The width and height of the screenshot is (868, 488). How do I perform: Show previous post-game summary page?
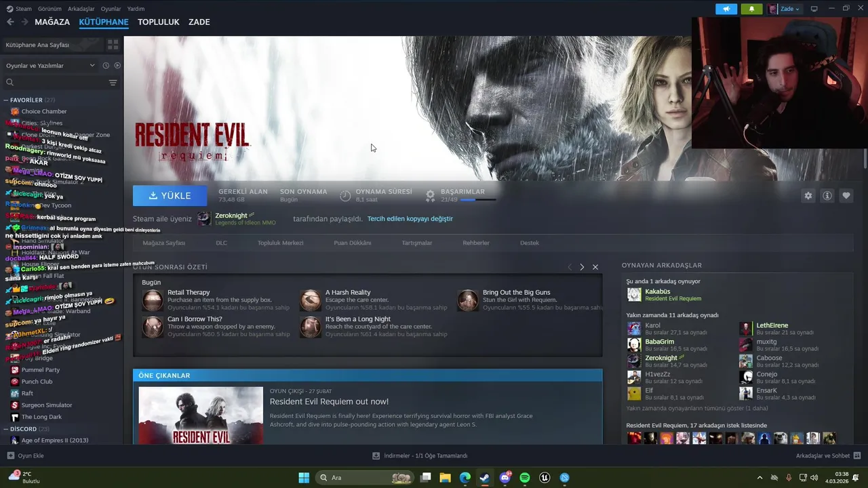[x=570, y=267]
